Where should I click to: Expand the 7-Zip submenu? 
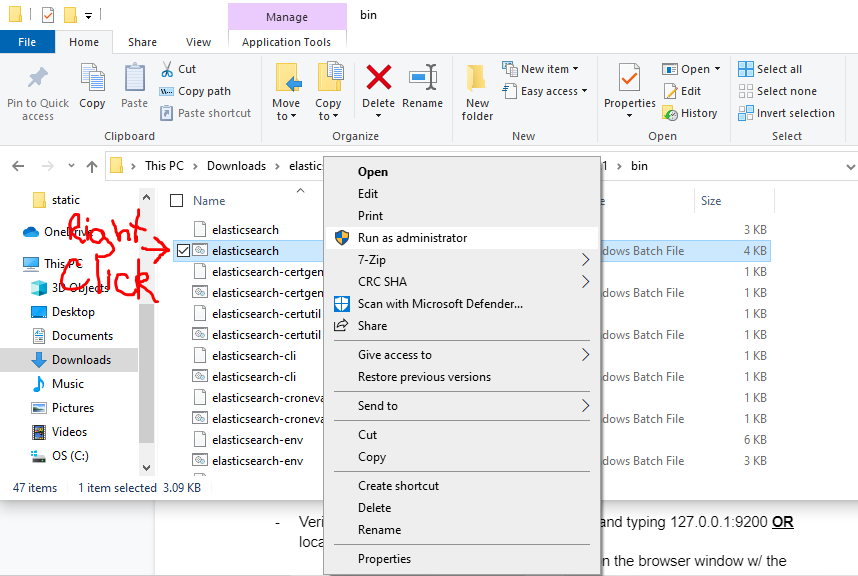point(585,260)
